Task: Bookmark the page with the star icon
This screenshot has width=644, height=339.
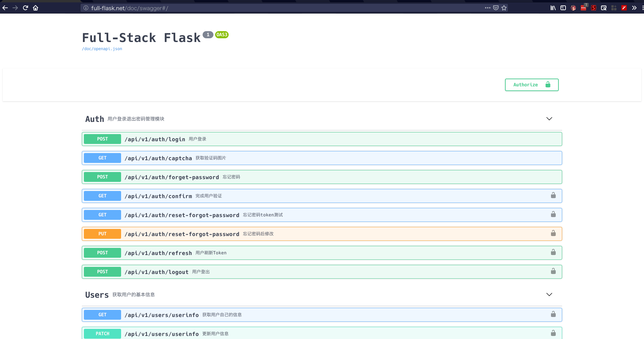Action: (504, 7)
